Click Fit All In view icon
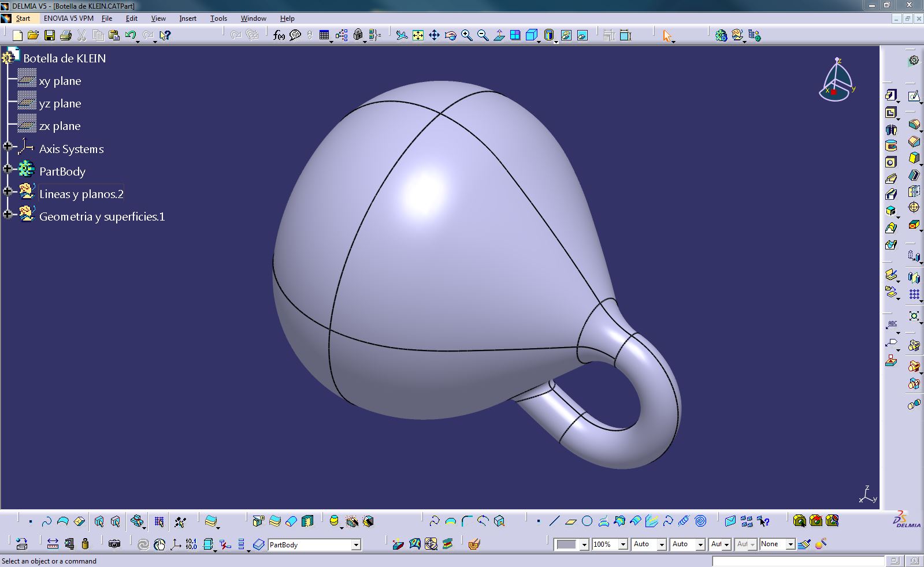This screenshot has width=924, height=567. 418,35
